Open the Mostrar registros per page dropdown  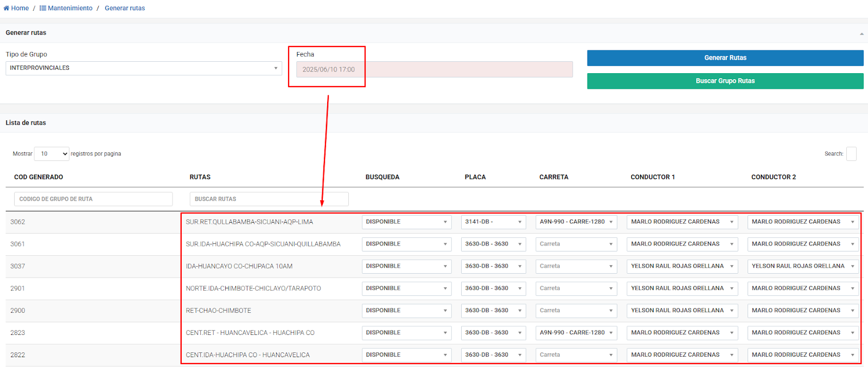coord(52,154)
